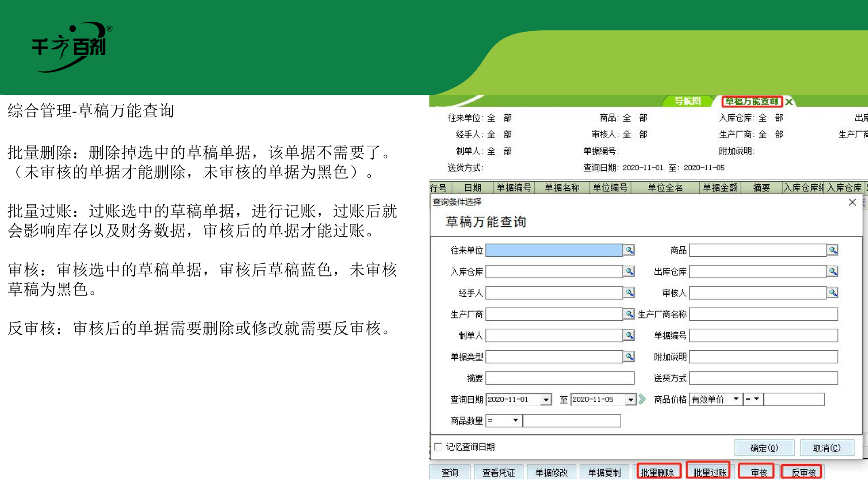Screen dimensions: 868x488
Task: Click inside the 附加说明 input field
Action: tap(764, 357)
